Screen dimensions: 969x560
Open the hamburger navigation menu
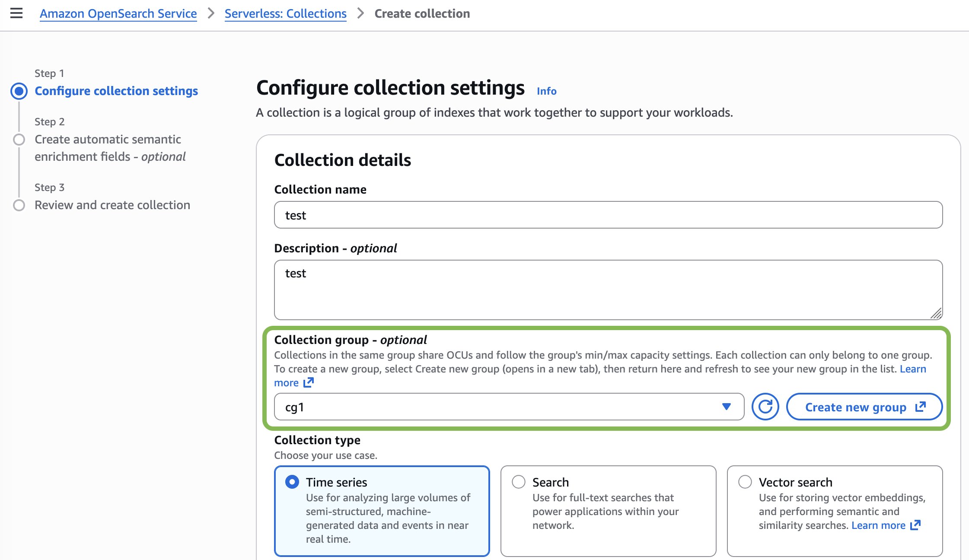tap(16, 13)
